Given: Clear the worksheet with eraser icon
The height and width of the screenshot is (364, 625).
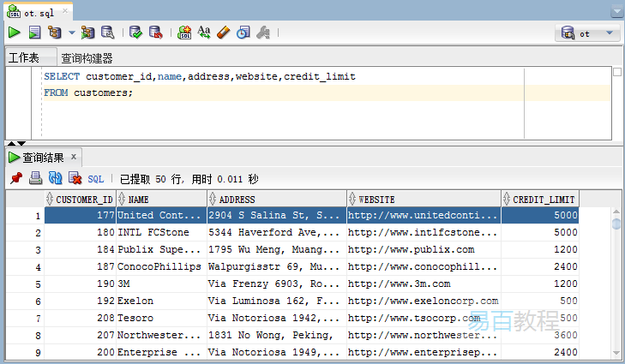Looking at the screenshot, I should 224,33.
